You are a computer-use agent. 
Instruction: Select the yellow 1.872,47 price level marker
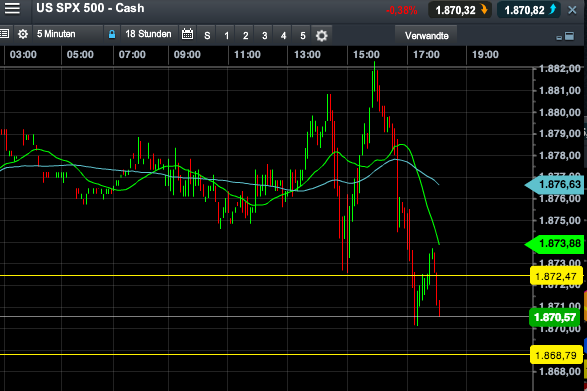click(x=556, y=276)
